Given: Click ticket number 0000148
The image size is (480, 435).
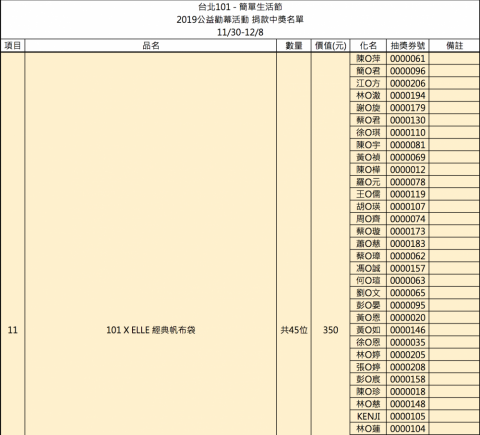Looking at the screenshot, I should point(408,404).
